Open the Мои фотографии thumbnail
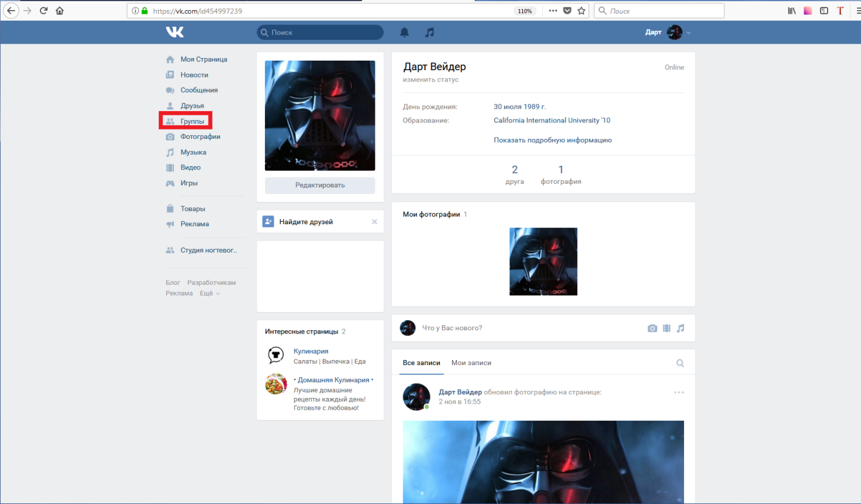This screenshot has width=861, height=504. pyautogui.click(x=543, y=261)
